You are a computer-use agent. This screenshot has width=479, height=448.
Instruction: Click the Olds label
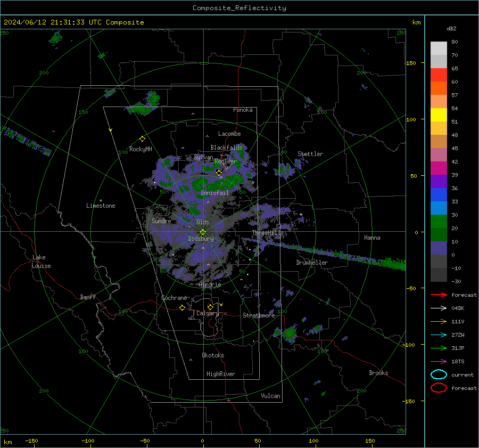click(x=203, y=222)
